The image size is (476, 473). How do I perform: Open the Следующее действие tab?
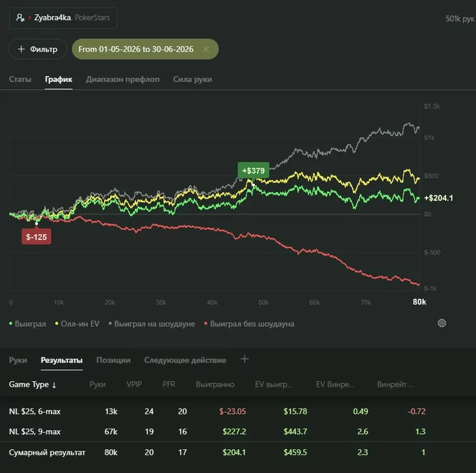click(x=185, y=360)
